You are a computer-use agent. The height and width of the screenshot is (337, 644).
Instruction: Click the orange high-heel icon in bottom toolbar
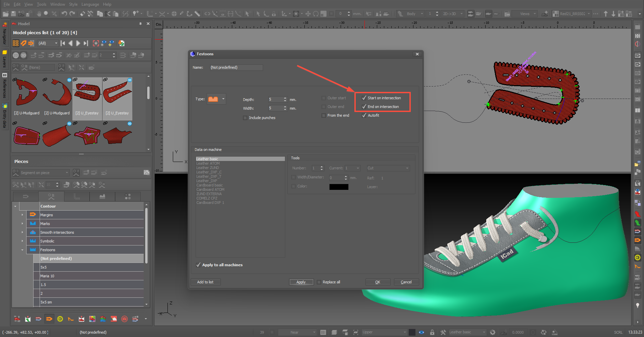pos(71,319)
